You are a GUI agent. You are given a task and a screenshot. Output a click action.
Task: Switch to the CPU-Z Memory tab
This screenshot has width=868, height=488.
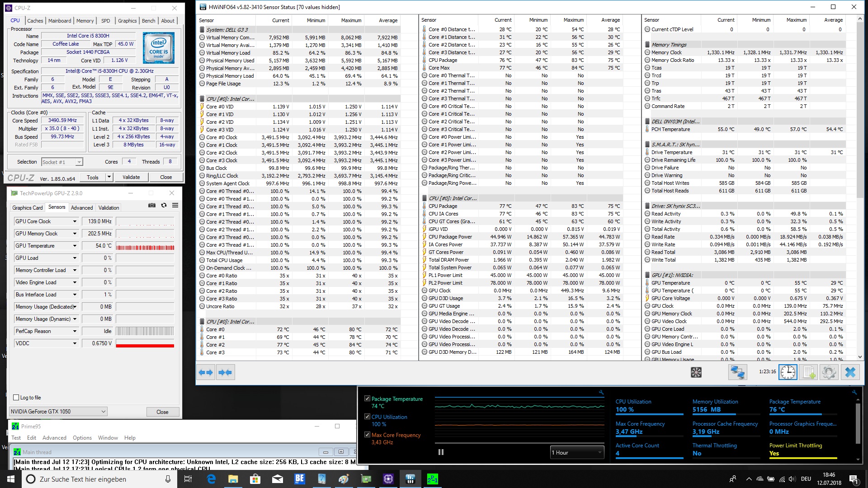[85, 21]
